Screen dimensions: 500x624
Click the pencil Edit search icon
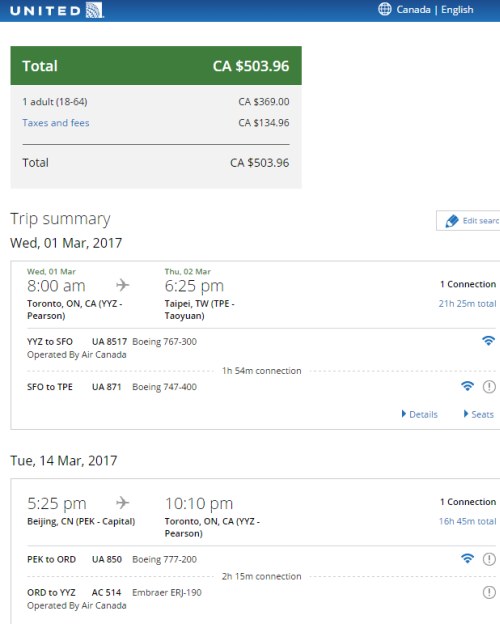[452, 221]
